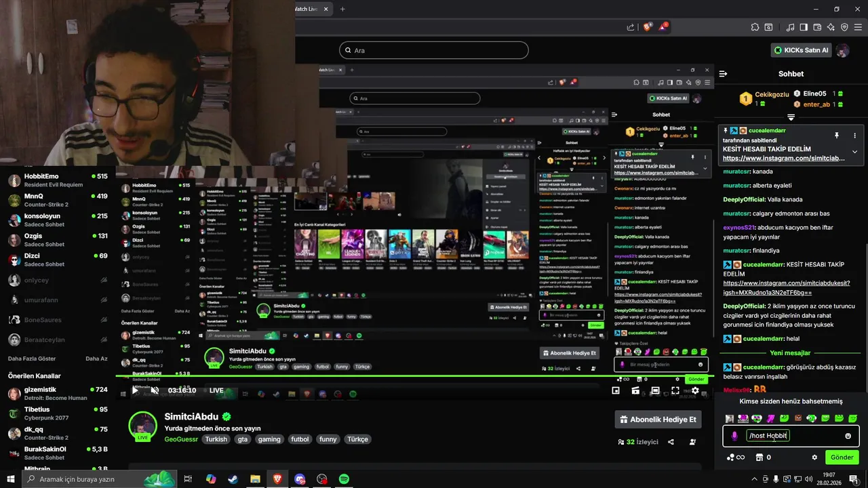Image resolution: width=868 pixels, height=488 pixels.
Task: Unpin the pinned chat message
Action: 837,136
